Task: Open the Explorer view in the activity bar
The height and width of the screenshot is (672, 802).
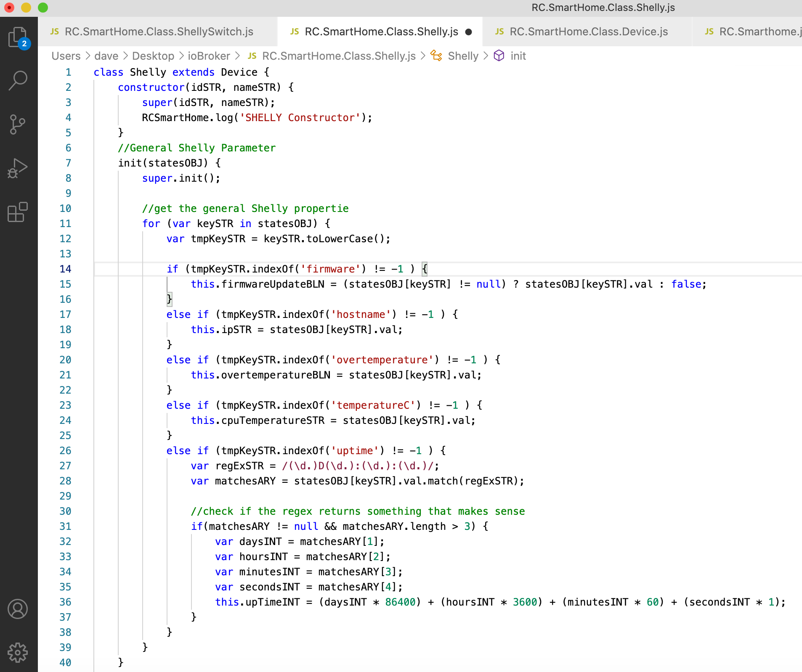Action: [19, 38]
